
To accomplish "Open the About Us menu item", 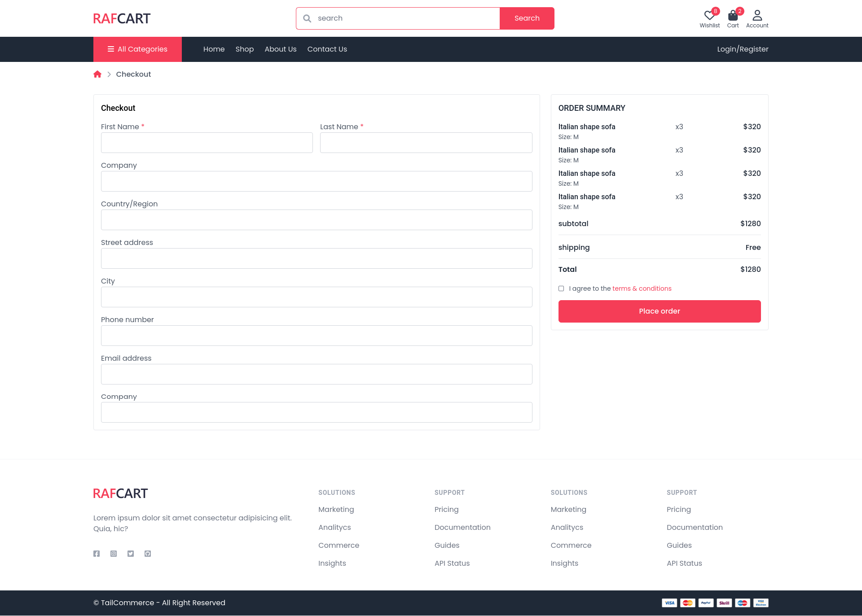I will (281, 49).
